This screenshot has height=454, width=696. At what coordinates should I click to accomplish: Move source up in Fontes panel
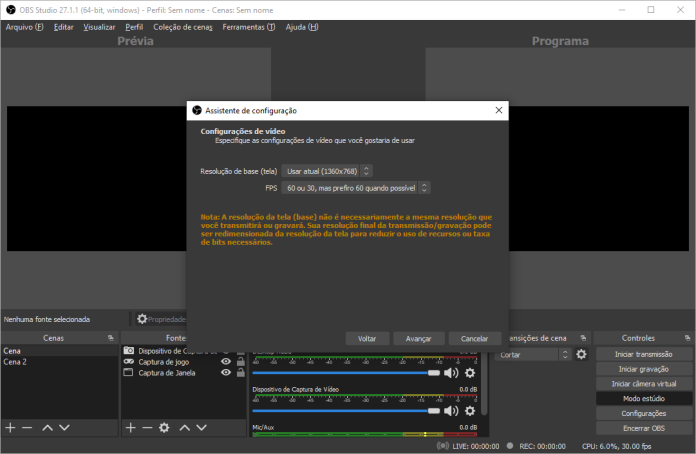(x=185, y=428)
